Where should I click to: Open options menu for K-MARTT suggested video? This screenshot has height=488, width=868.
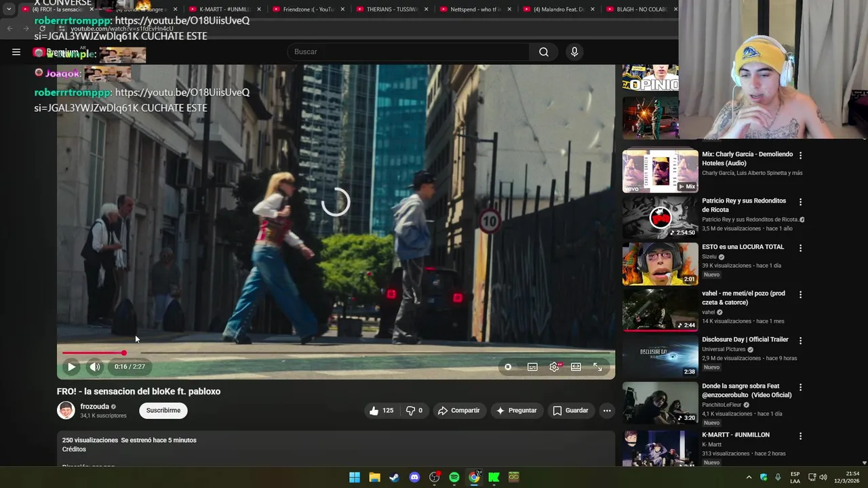coord(800,436)
